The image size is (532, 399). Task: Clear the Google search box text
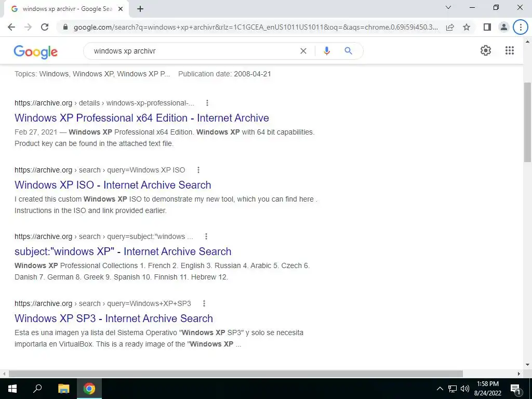tap(303, 51)
